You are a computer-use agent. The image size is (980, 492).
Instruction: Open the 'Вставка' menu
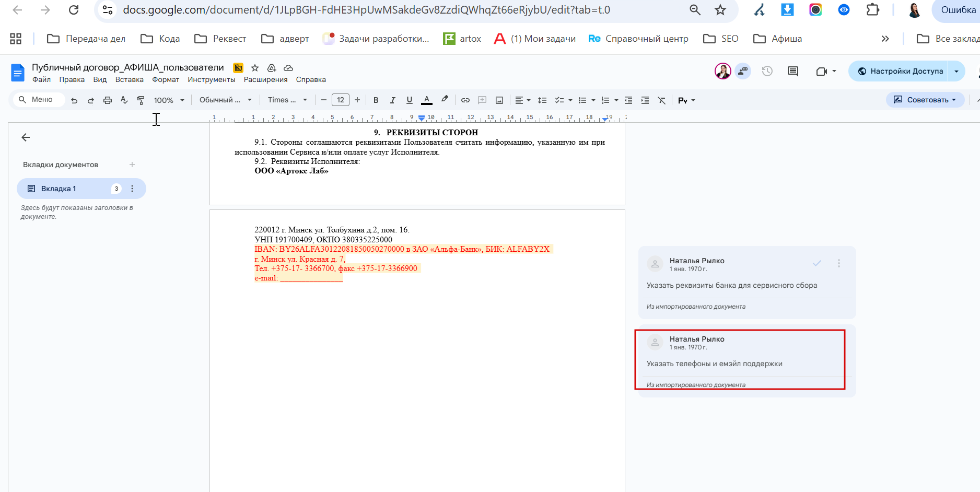130,79
